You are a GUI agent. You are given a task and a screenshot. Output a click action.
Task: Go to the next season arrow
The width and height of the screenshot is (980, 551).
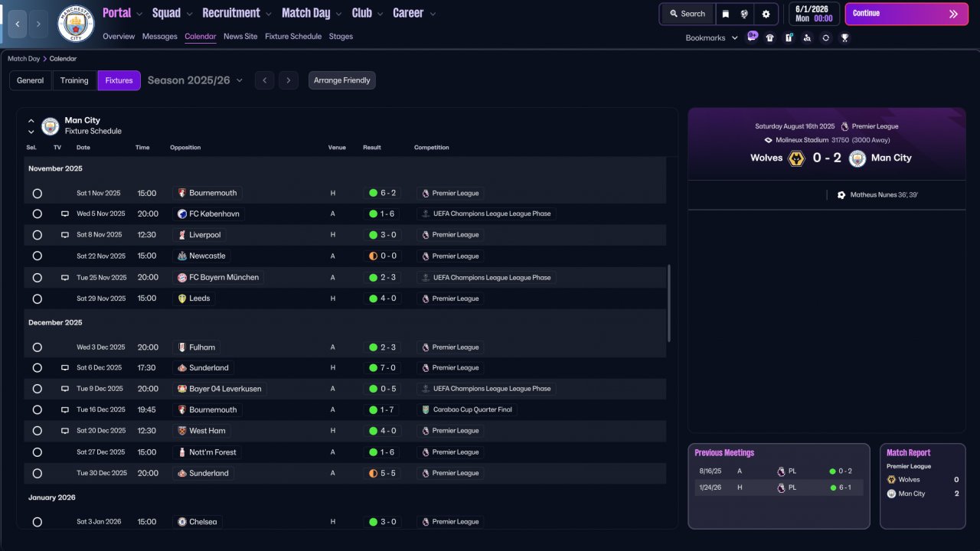(x=288, y=80)
